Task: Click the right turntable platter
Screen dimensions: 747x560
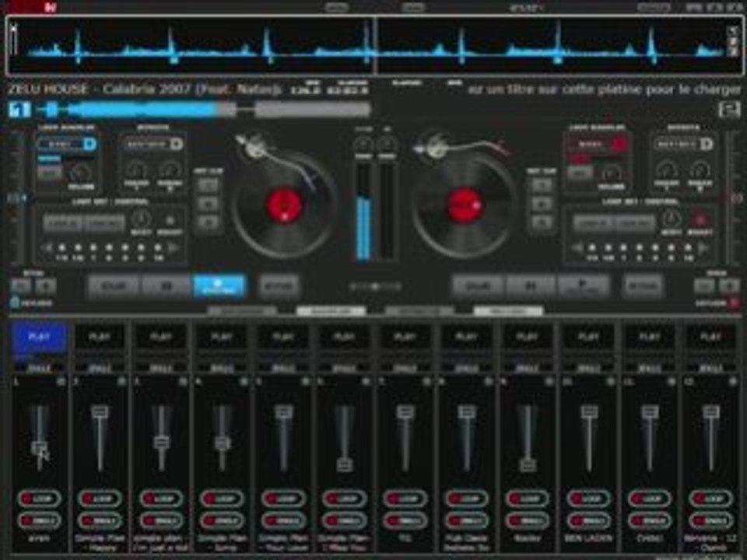Action: [x=464, y=205]
